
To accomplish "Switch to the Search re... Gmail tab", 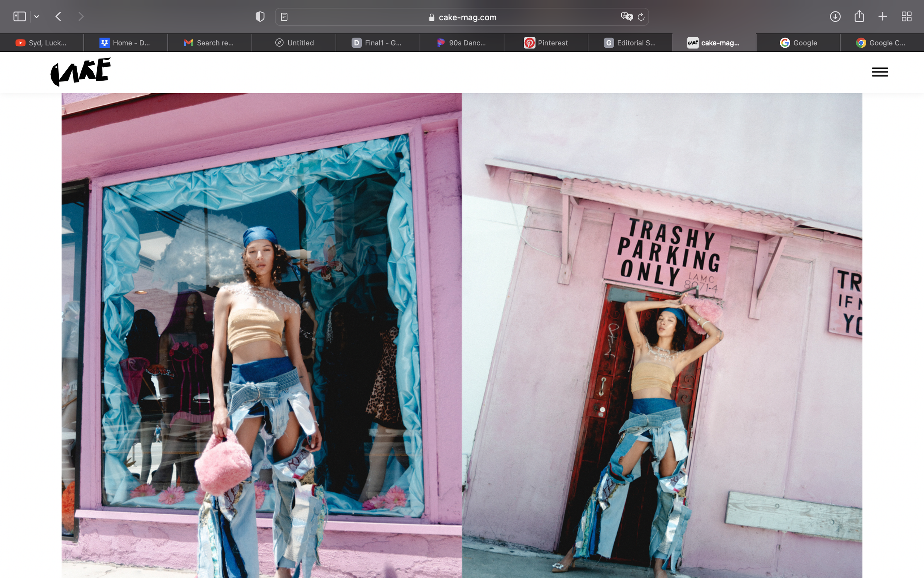I will click(210, 43).
